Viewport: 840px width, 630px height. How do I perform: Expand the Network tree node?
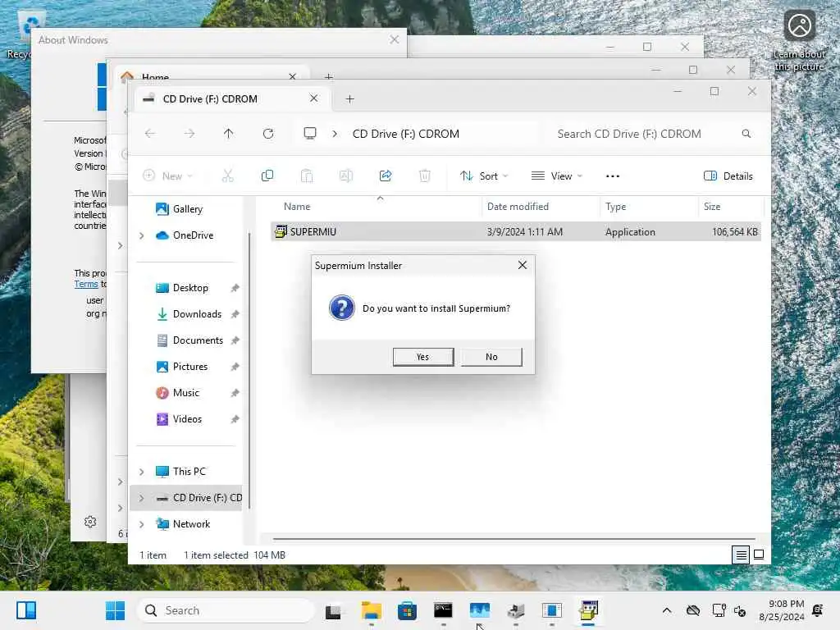[x=141, y=524]
